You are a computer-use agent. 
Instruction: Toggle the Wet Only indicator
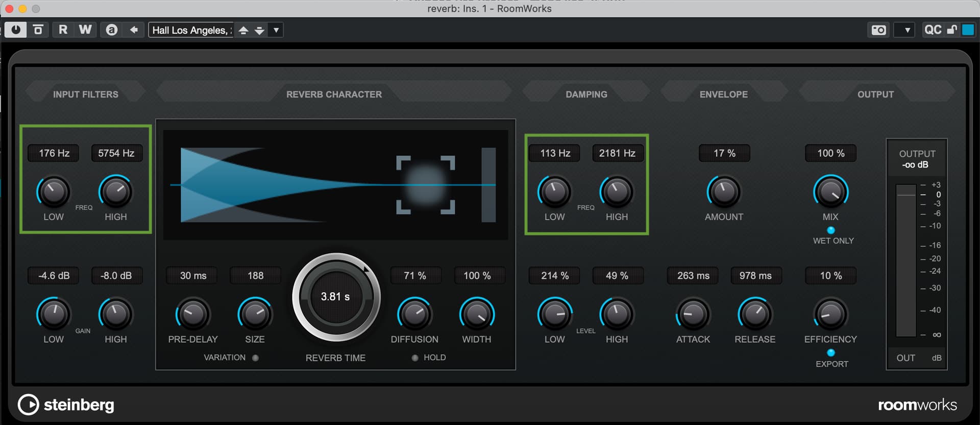(x=830, y=230)
